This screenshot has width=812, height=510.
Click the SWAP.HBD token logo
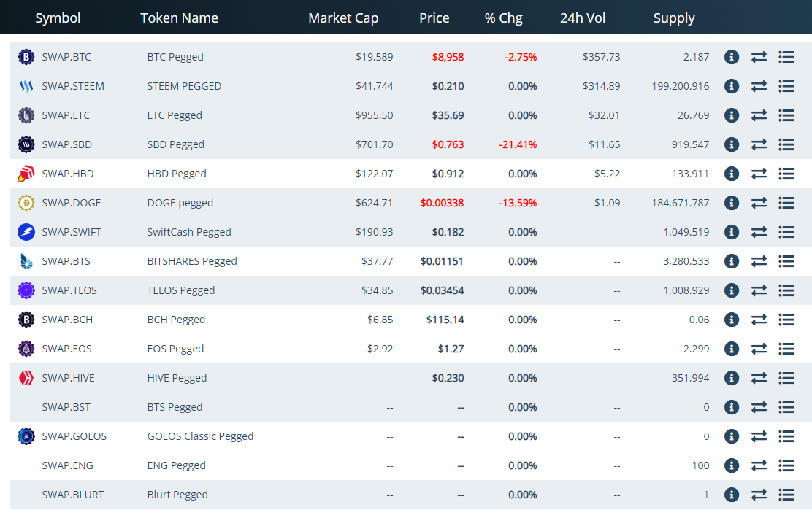(x=26, y=174)
